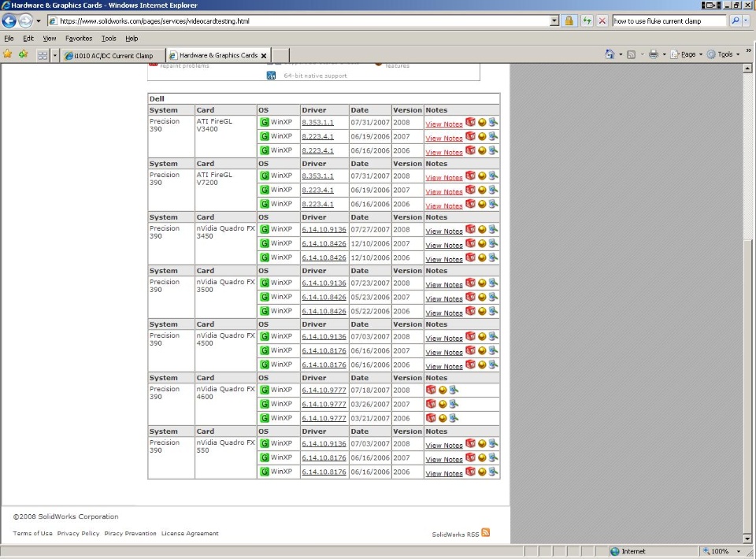Click green G icon, FireGL V7200 2008 row

265,176
